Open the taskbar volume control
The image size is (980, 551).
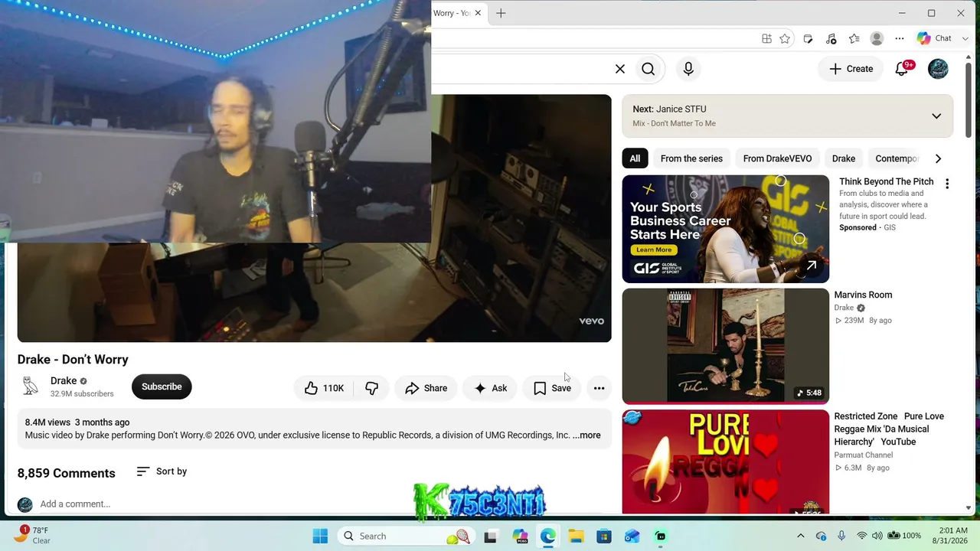click(877, 536)
